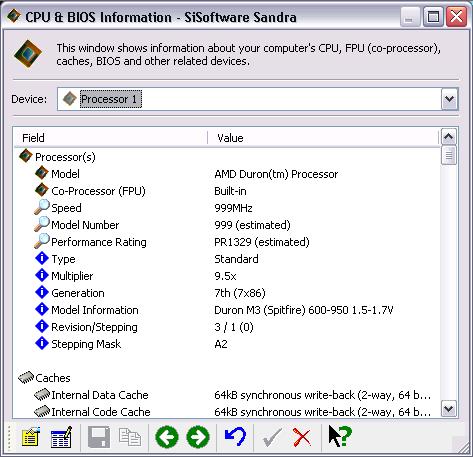
Task: Click the stepping mask value A2
Action: tap(221, 344)
